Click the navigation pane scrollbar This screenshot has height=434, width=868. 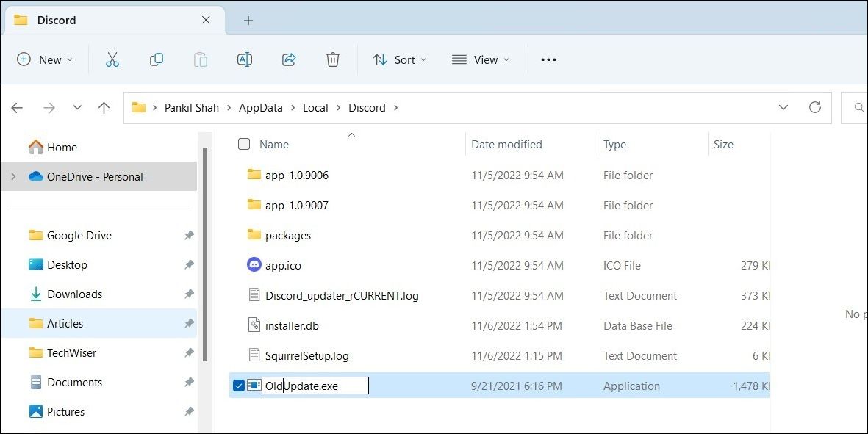[205, 254]
